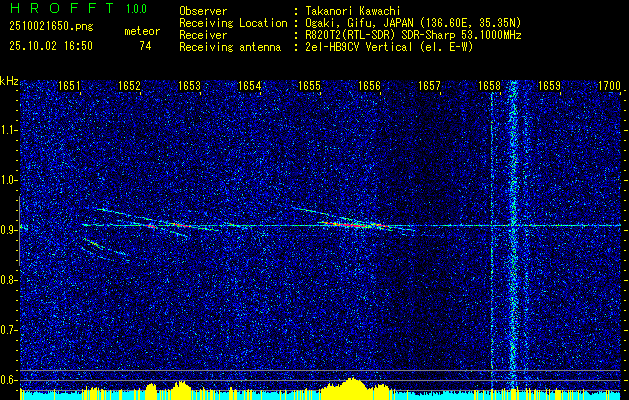Click the kHz axis unit label
Viewport: 629px width, 400px height.
(x=9, y=81)
